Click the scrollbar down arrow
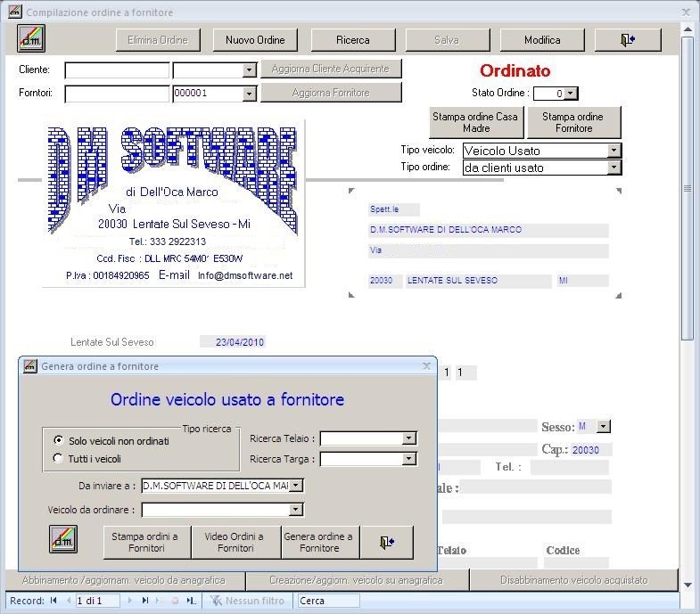The height and width of the screenshot is (614, 700). coord(688,585)
